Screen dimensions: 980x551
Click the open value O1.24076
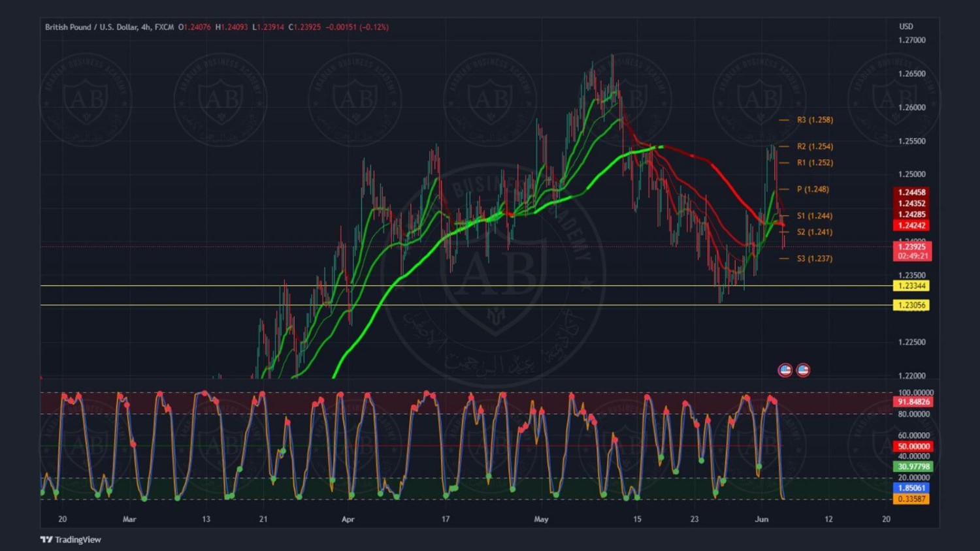click(195, 27)
